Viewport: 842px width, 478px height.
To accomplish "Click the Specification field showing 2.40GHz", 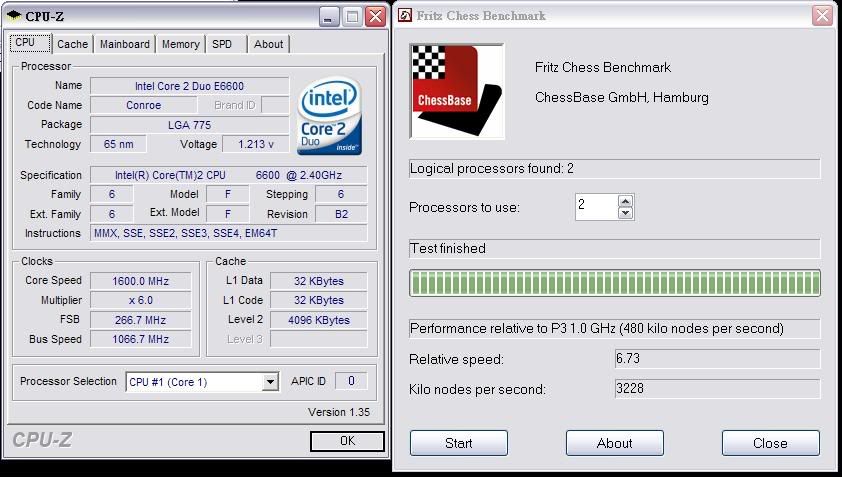I will pos(229,175).
